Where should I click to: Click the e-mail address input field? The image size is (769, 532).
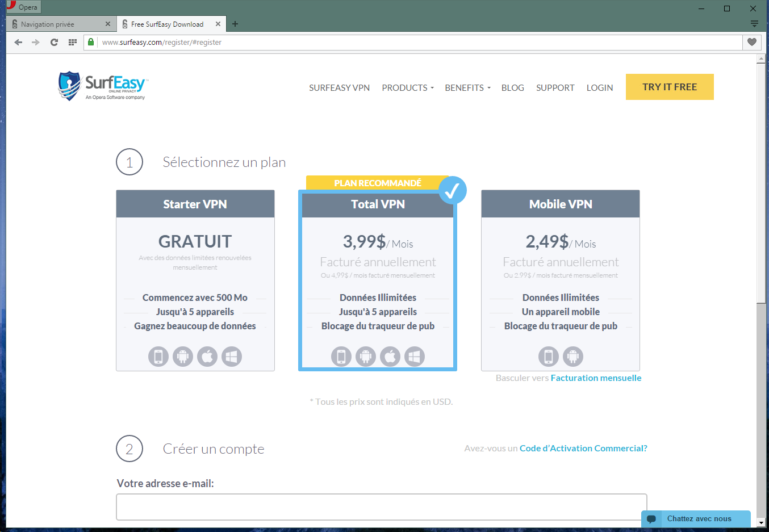(382, 507)
